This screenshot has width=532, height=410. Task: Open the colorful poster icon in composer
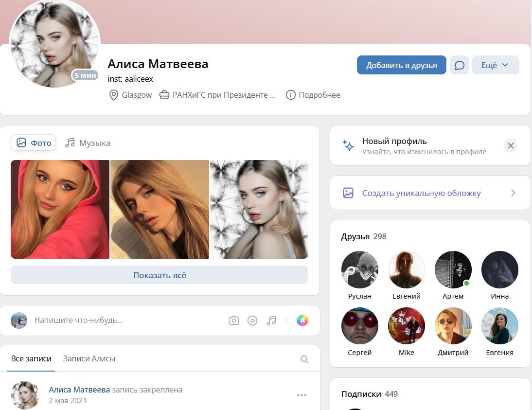[x=302, y=321]
